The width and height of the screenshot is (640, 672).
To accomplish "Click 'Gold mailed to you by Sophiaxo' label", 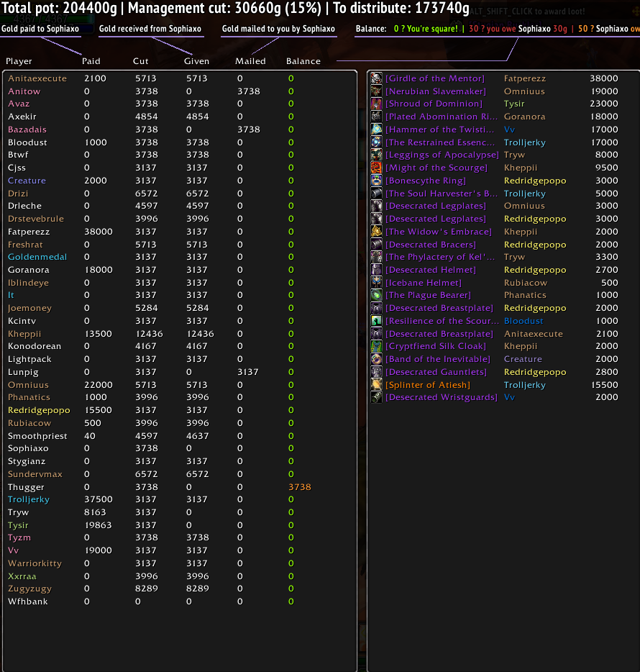I will pyautogui.click(x=278, y=29).
